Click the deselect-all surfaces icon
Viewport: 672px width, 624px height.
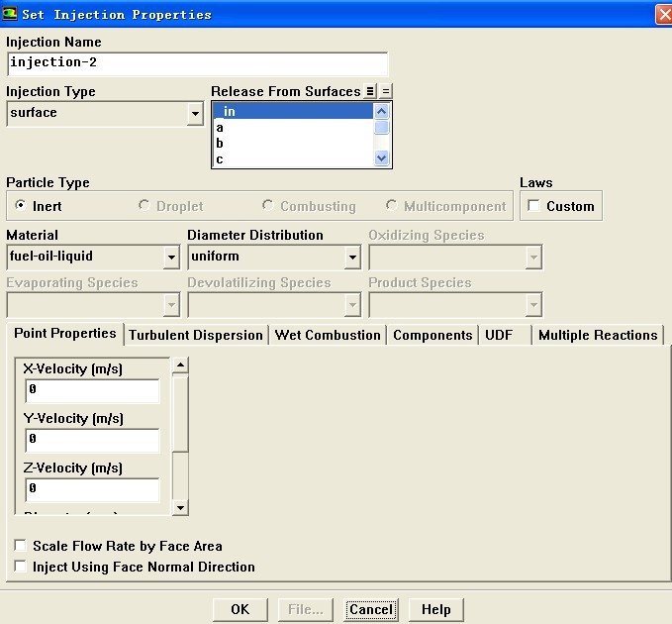386,91
